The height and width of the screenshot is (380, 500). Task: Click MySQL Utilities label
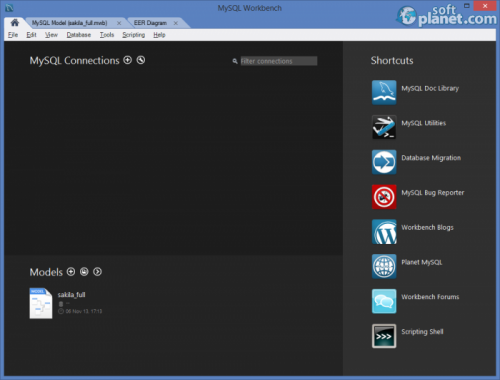[424, 123]
